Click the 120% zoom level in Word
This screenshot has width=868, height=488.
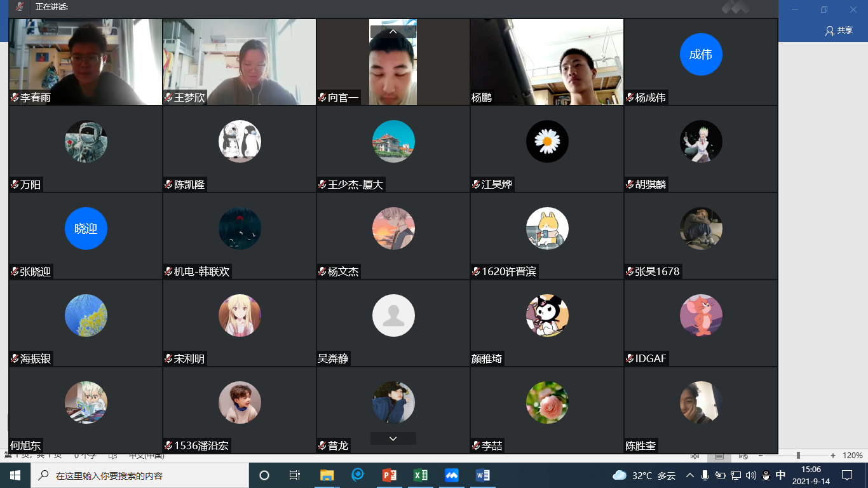(x=853, y=456)
